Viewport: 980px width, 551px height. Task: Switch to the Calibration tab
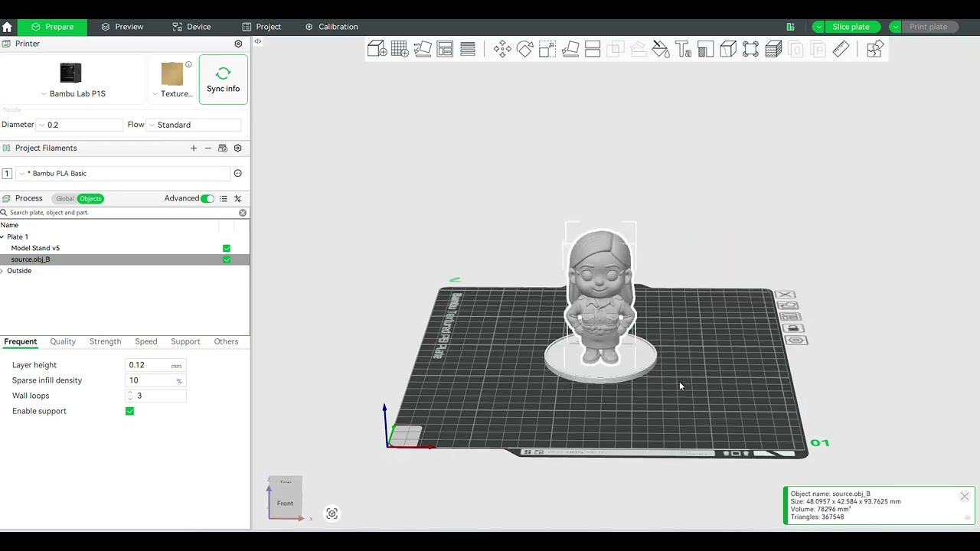(x=332, y=27)
